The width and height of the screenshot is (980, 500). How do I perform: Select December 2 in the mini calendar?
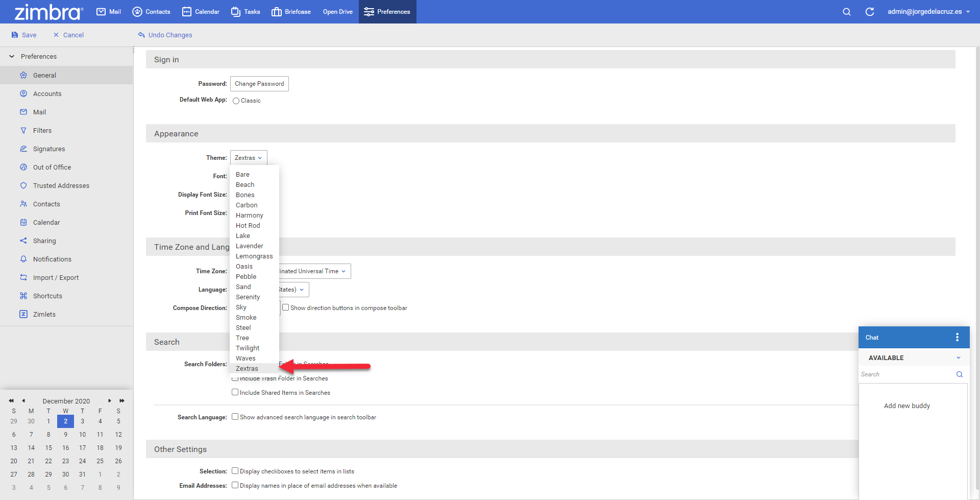(65, 421)
